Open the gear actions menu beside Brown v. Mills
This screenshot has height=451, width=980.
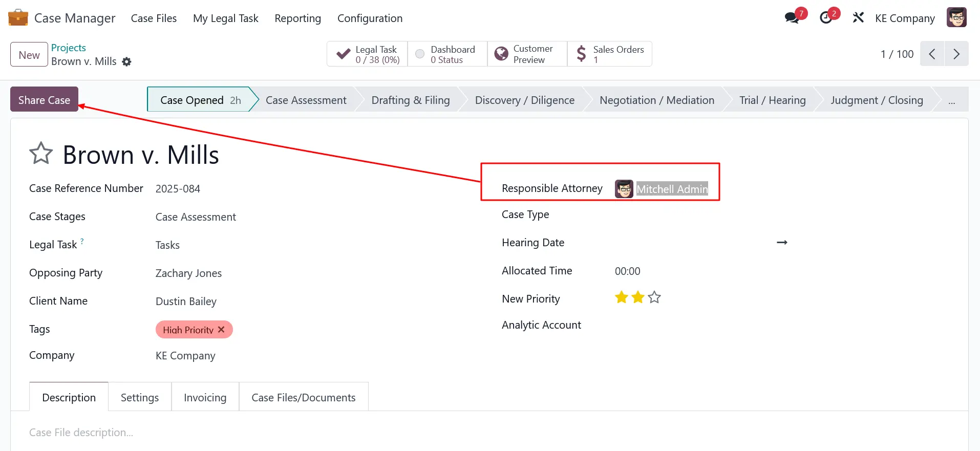pos(126,62)
